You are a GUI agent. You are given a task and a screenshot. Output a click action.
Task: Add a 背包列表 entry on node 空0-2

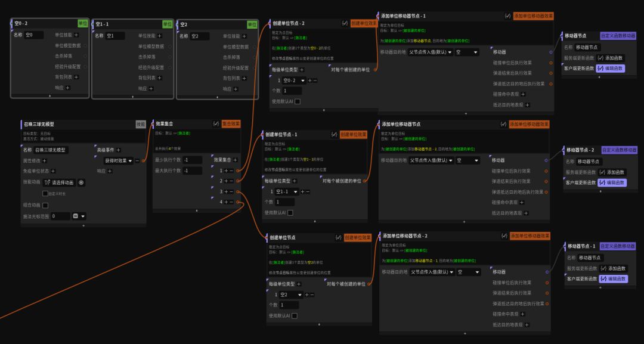click(x=76, y=77)
